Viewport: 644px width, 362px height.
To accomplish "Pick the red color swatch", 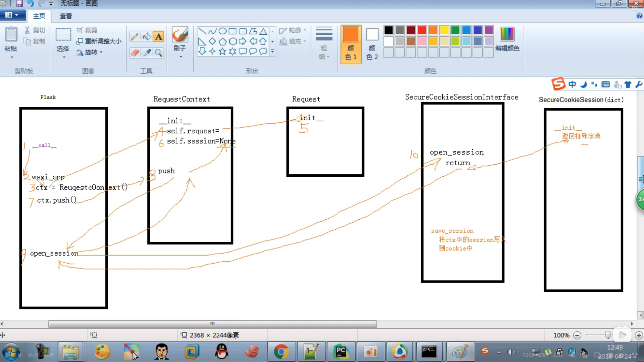I will (x=422, y=30).
